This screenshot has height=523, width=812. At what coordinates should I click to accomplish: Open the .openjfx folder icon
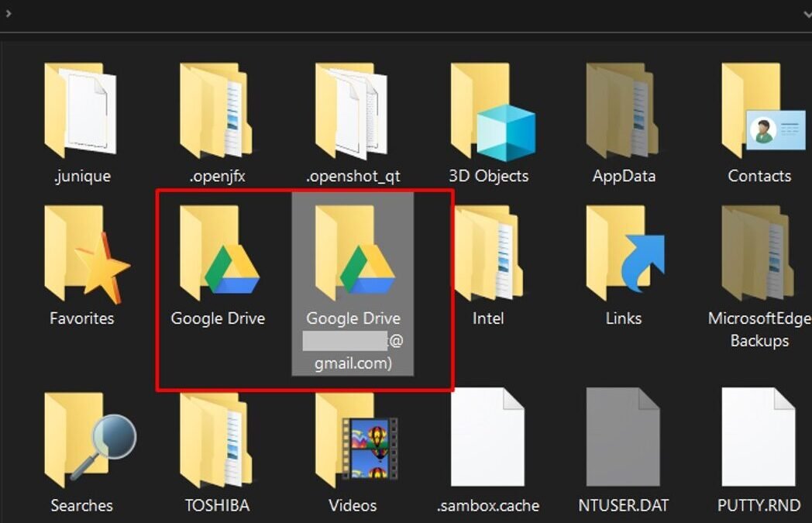(216, 110)
